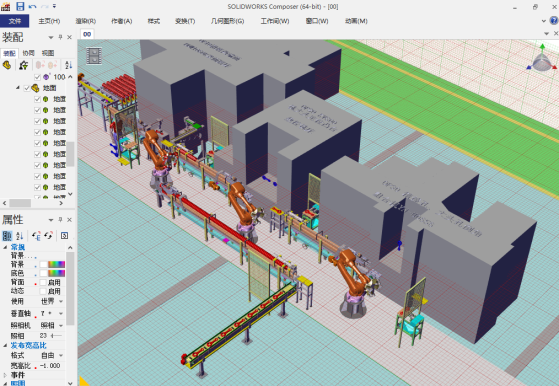Click the 文件 file button
Viewport: 559px width, 386px height.
click(x=15, y=21)
